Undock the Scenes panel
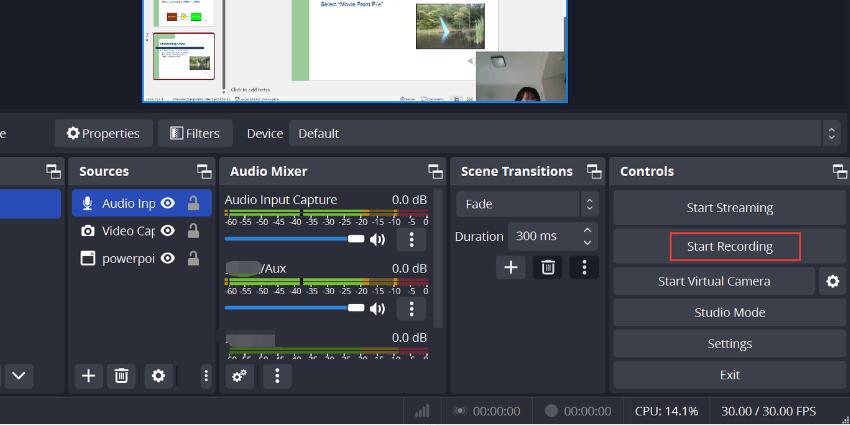The width and height of the screenshot is (850, 425). pyautogui.click(x=54, y=172)
